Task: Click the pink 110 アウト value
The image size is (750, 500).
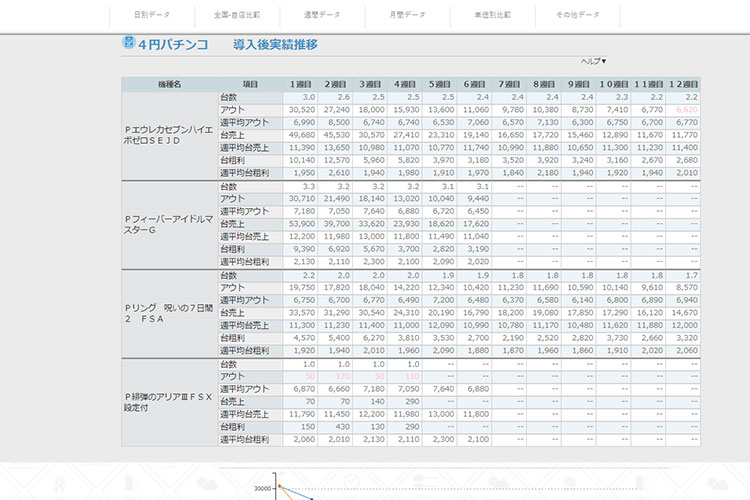Action: click(412, 377)
